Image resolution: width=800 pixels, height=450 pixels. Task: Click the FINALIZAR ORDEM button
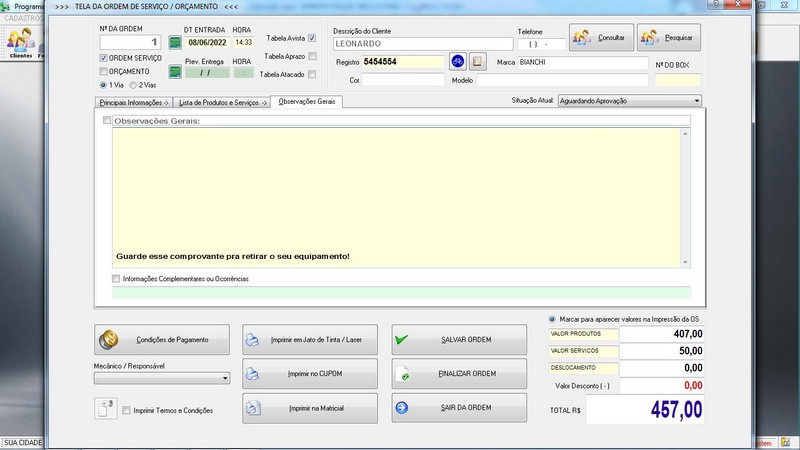459,374
